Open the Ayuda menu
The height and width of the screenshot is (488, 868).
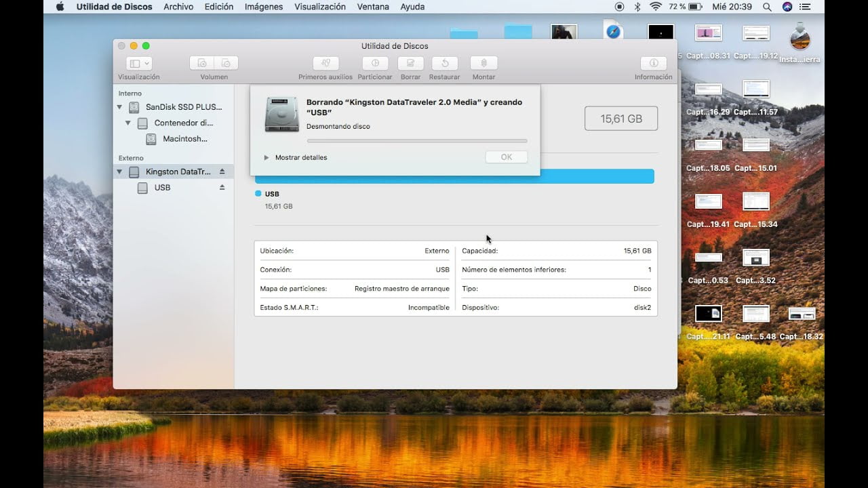(x=412, y=7)
